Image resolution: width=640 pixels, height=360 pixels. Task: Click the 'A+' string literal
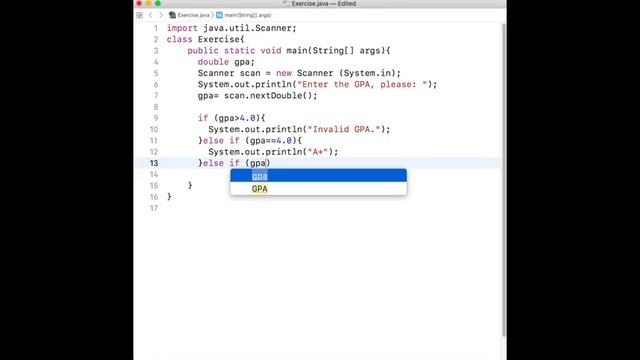click(x=318, y=152)
